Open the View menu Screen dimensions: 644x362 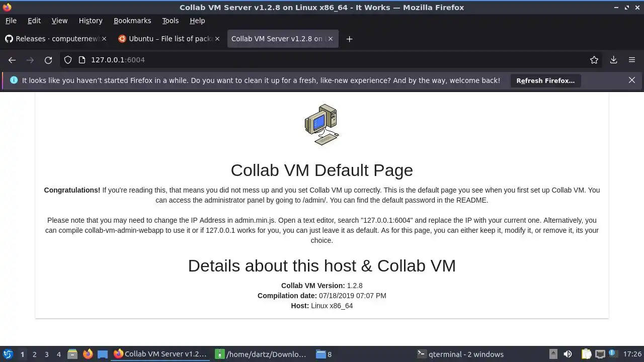point(59,21)
